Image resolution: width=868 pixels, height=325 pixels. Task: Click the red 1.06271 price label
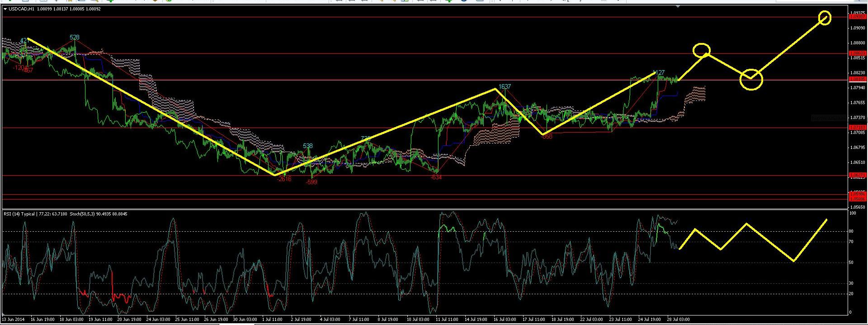click(857, 175)
